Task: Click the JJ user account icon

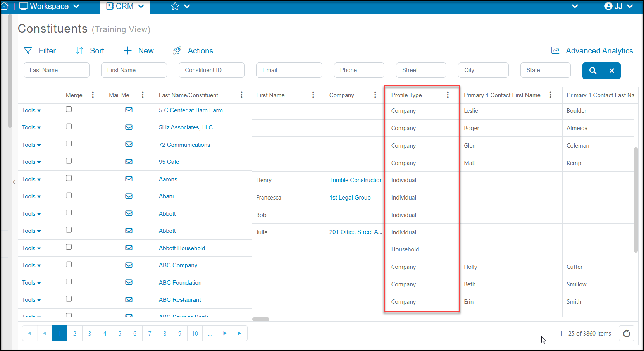Action: point(608,6)
